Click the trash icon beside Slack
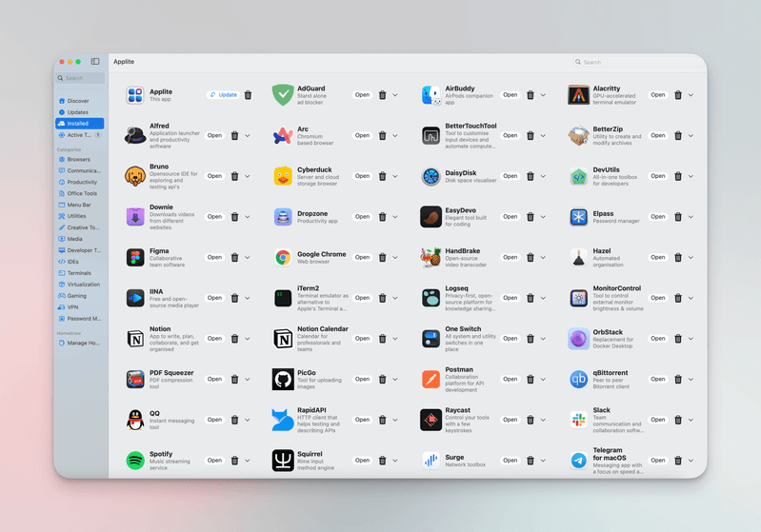Screen dimensions: 761x532 coord(678,420)
